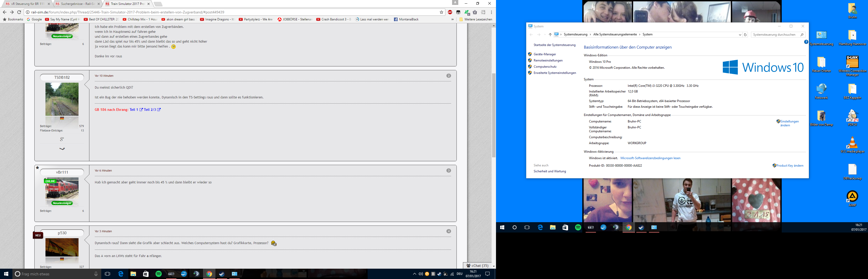Expand overflow bookmarks chevron

(452, 20)
